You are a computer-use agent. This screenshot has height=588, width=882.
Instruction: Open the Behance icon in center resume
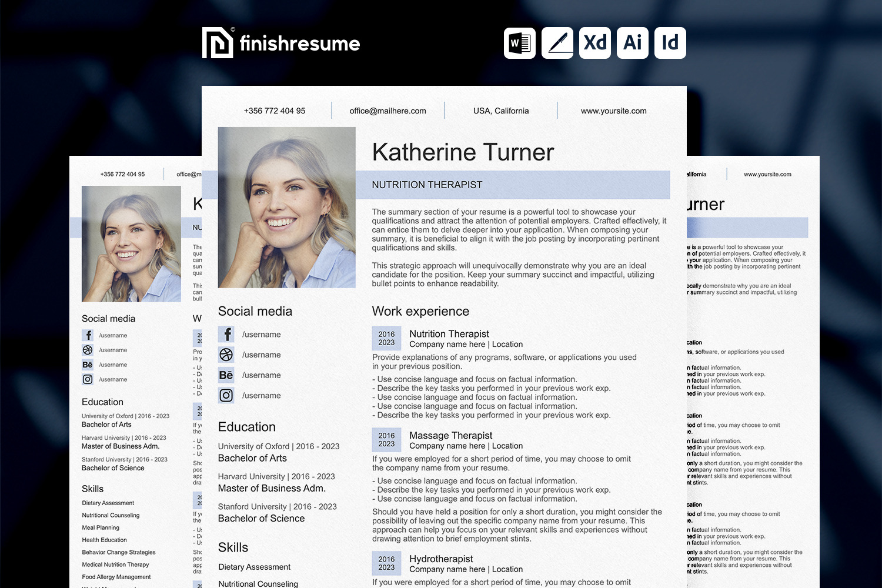(x=226, y=375)
